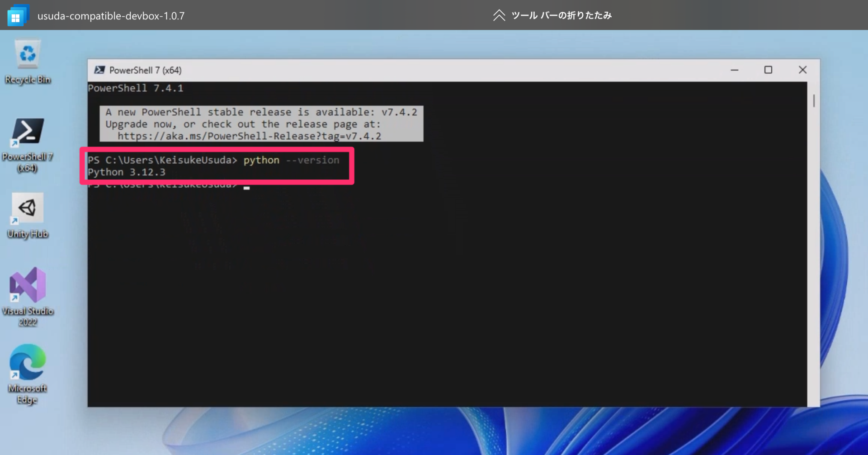Open system menu via PowerShell title bar logo
868x455 pixels.
(x=100, y=70)
